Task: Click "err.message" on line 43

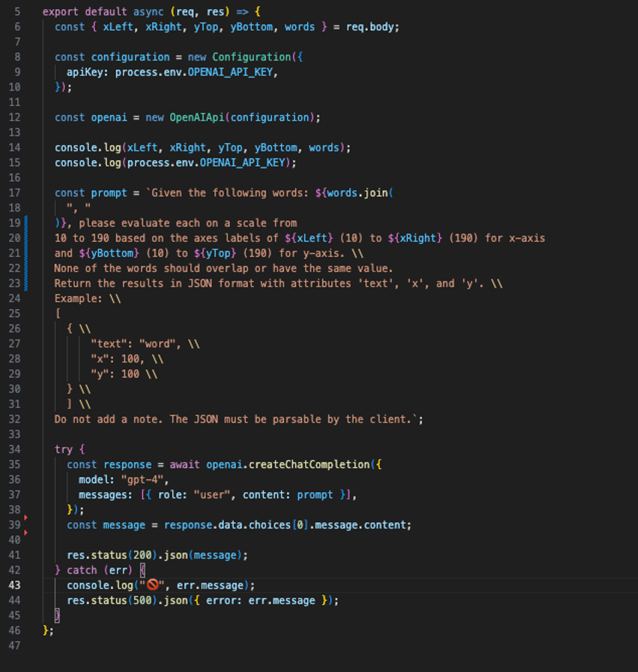Action: [x=210, y=585]
